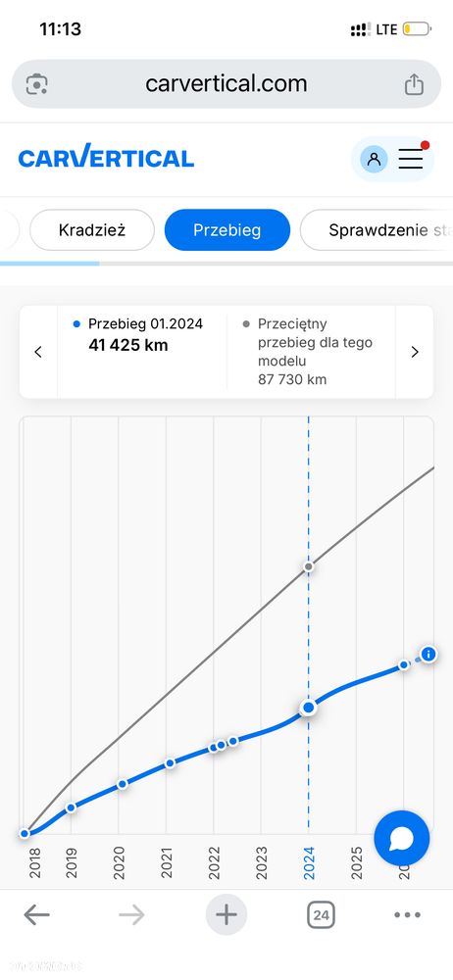453x980 pixels.
Task: Open the user account profile icon
Action: pyautogui.click(x=374, y=160)
